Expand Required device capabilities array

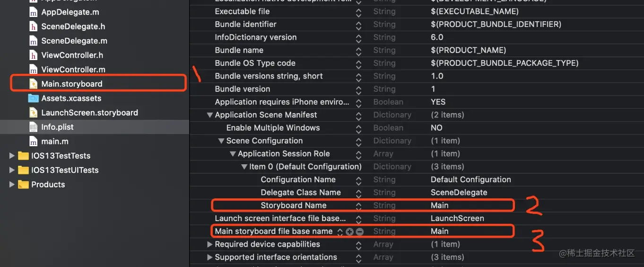pyautogui.click(x=209, y=244)
